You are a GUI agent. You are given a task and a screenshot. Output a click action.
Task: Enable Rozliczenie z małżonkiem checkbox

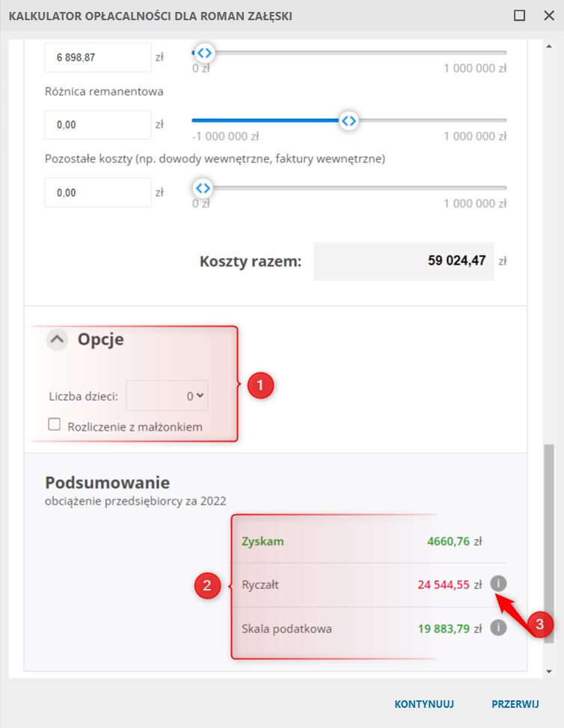tap(54, 425)
